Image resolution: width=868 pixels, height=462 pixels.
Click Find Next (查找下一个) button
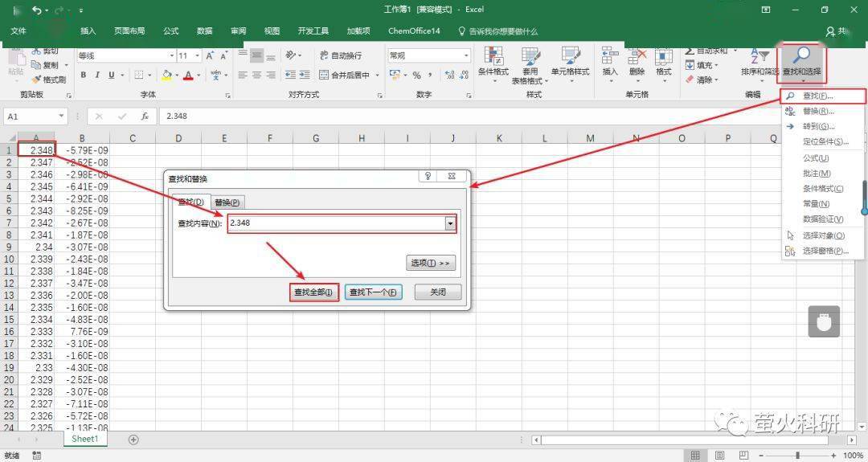(x=373, y=292)
